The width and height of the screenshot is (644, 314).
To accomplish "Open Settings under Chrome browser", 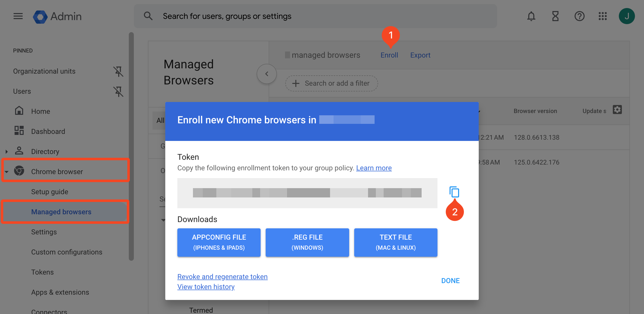I will coord(44,232).
